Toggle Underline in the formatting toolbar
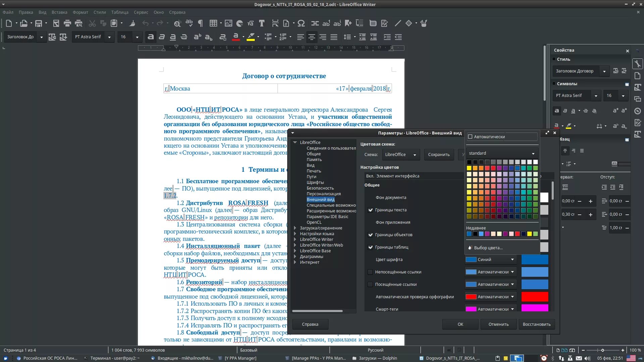Image resolution: width=644 pixels, height=362 pixels. pos(173,37)
